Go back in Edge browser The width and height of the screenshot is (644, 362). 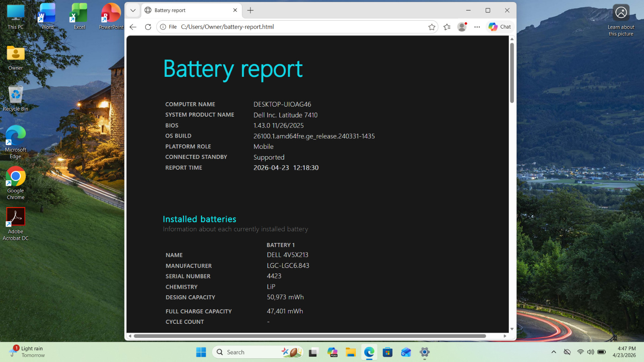(133, 27)
